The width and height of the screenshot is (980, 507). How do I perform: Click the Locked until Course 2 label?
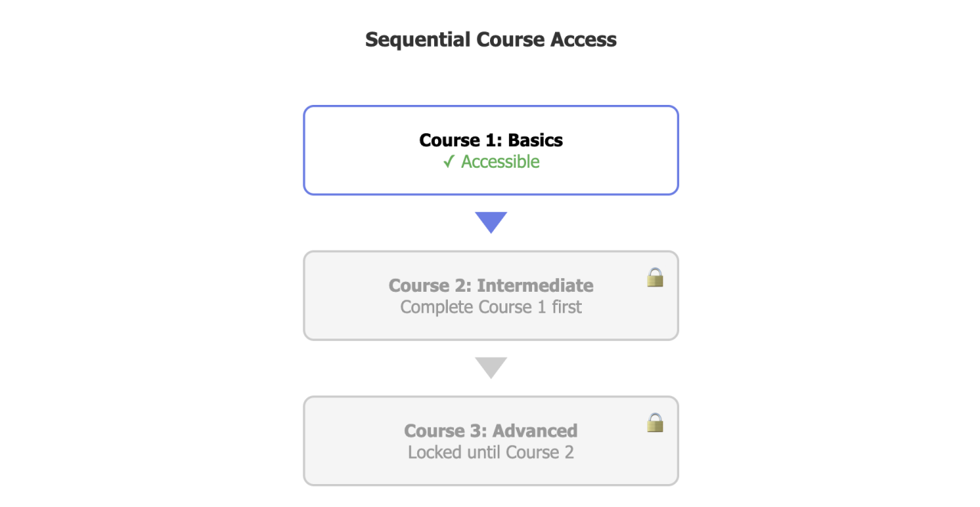(x=491, y=452)
